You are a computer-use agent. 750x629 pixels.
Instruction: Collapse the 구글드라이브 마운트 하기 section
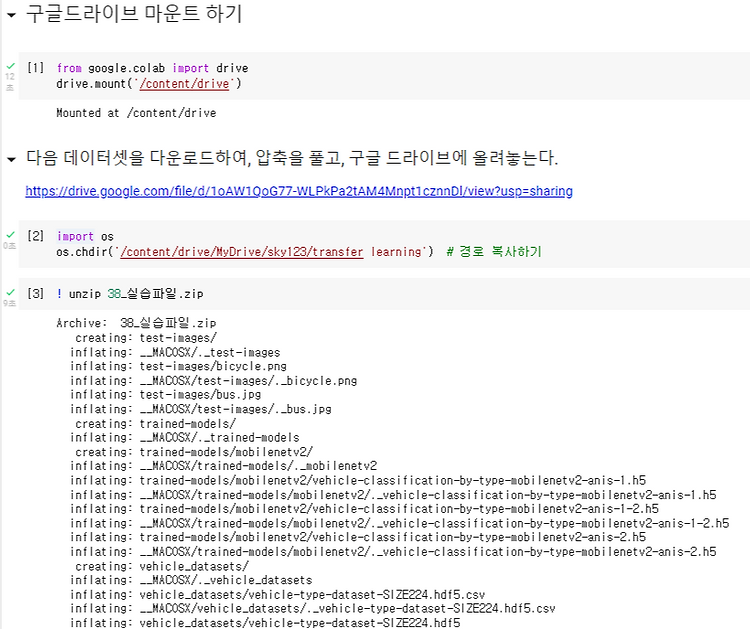coord(11,15)
